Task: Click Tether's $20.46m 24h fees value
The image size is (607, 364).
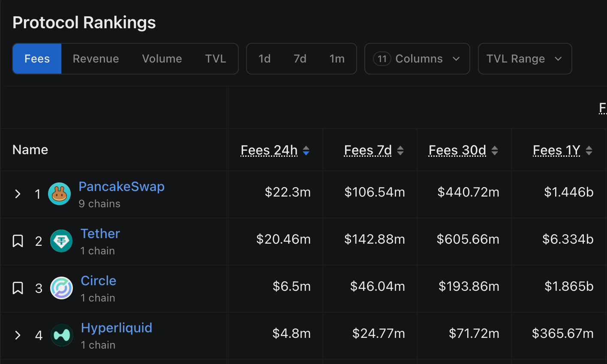Action: click(x=283, y=239)
